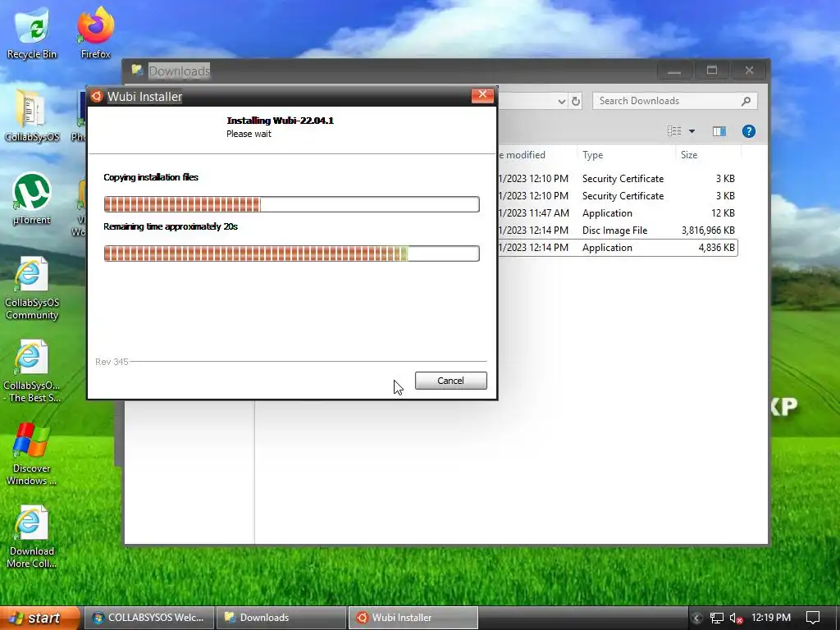This screenshot has width=840, height=630.
Task: Change view layout icon in Downloads
Action: [674, 131]
